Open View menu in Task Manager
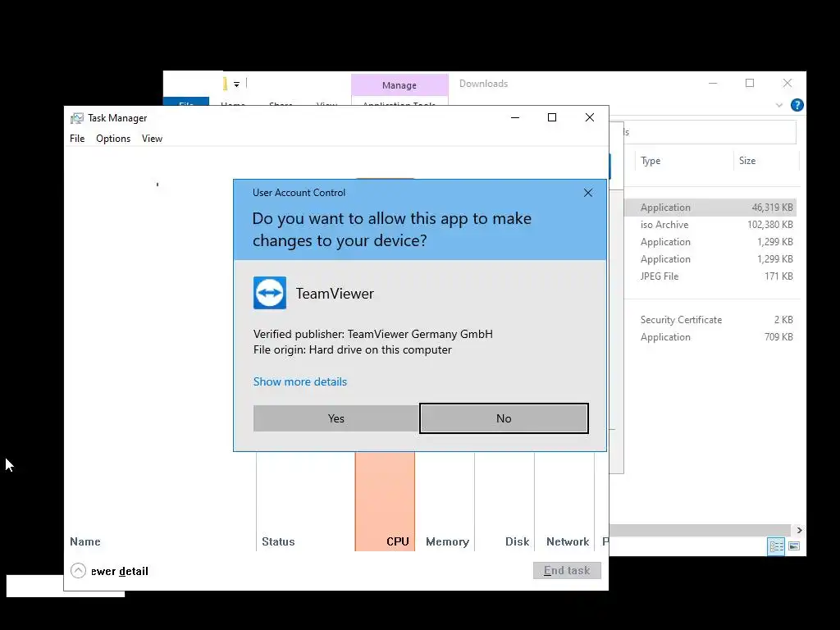Screen dimensions: 840x630 point(152,138)
